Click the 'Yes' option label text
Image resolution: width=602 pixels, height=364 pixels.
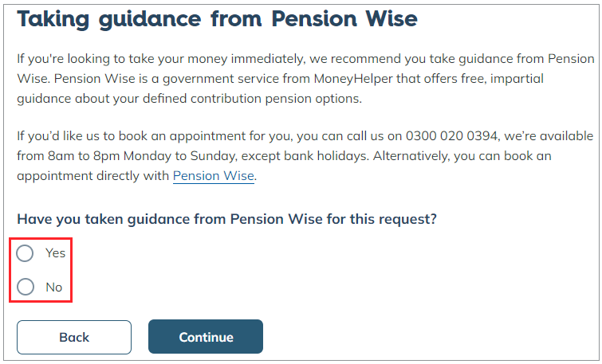coord(55,253)
